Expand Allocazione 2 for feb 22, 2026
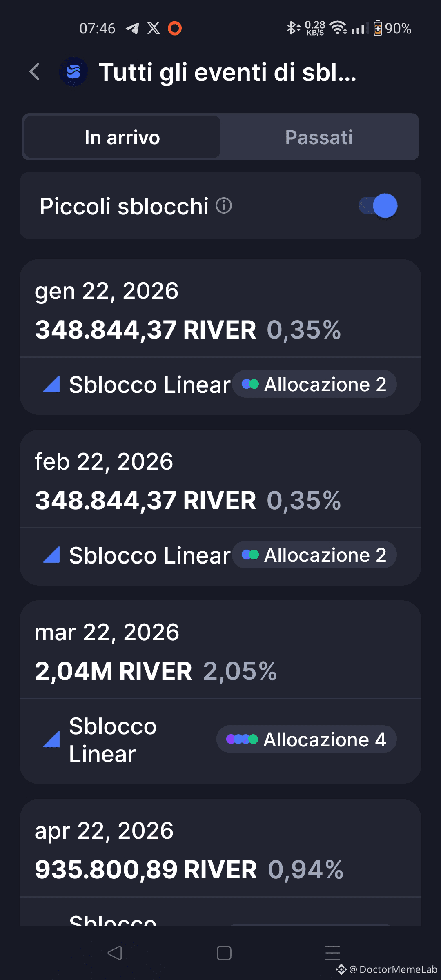 point(314,555)
